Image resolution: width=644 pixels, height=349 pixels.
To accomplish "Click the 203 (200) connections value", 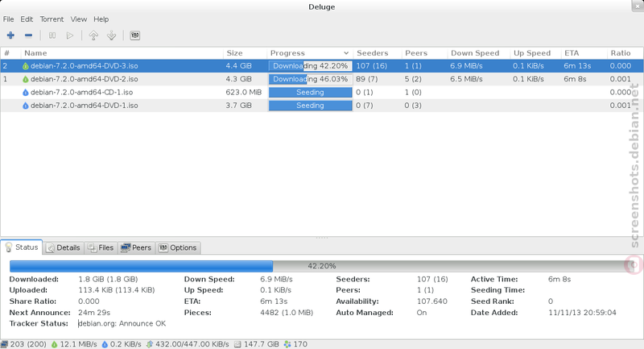I will (x=28, y=344).
